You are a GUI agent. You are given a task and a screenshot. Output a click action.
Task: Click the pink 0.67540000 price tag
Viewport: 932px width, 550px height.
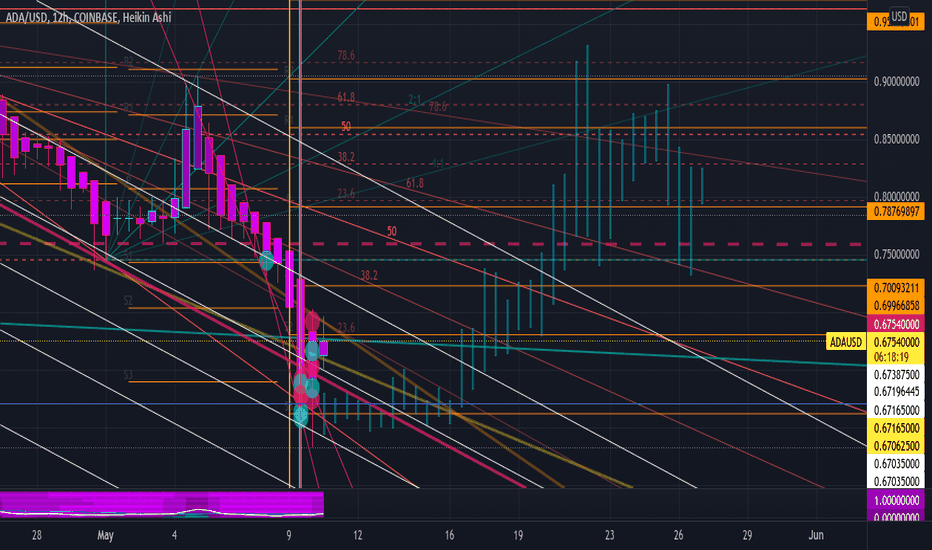(x=896, y=325)
